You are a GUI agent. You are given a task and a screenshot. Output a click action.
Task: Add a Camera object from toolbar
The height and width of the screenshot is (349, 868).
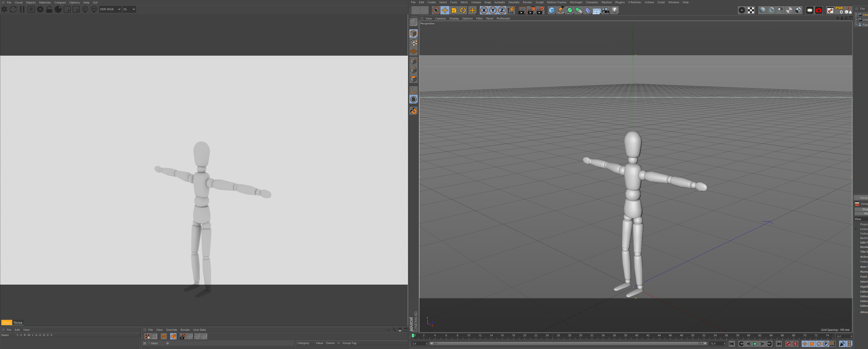(x=606, y=10)
